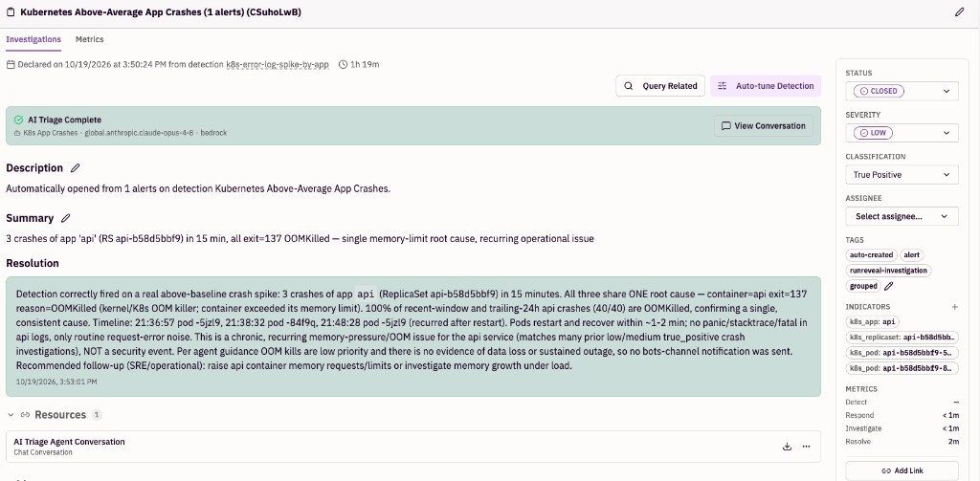980x481 pixels.
Task: Click the small icon before K8s App Crashes
Action: [x=17, y=134]
